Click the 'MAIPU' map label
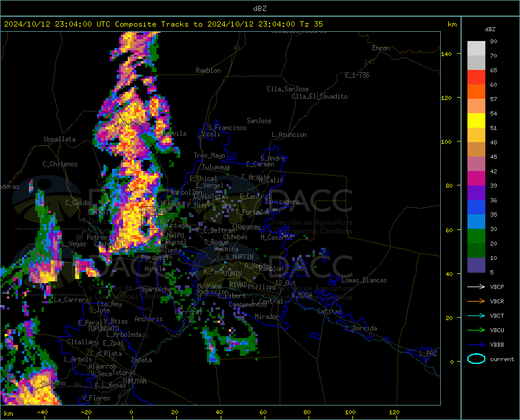Screen dimensions: 520x420 (175, 235)
